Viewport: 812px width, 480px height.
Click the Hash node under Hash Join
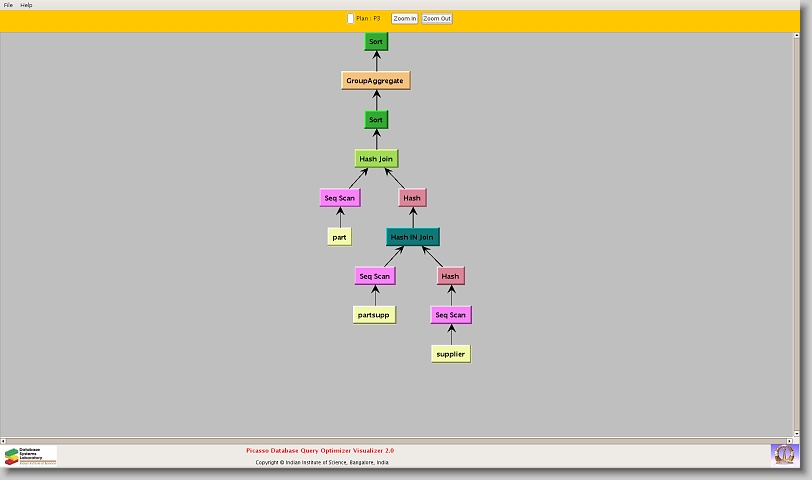point(412,198)
